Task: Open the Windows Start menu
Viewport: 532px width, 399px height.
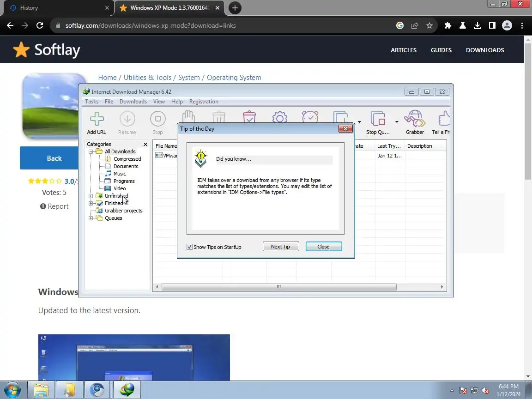Action: point(12,390)
